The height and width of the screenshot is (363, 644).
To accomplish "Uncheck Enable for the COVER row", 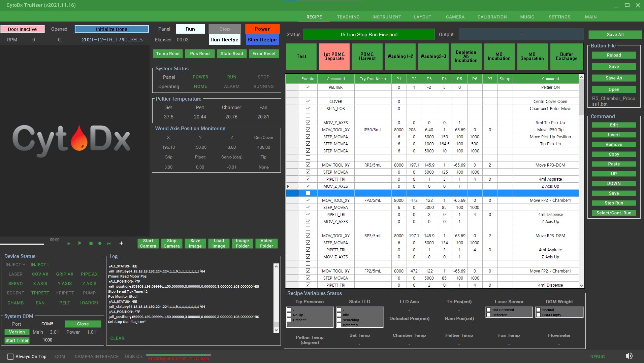I will click(x=308, y=101).
